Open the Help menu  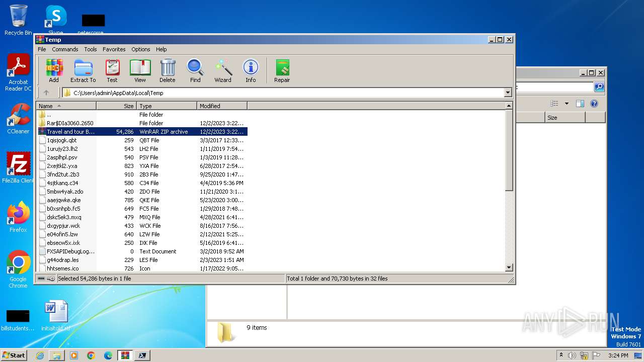pyautogui.click(x=161, y=49)
